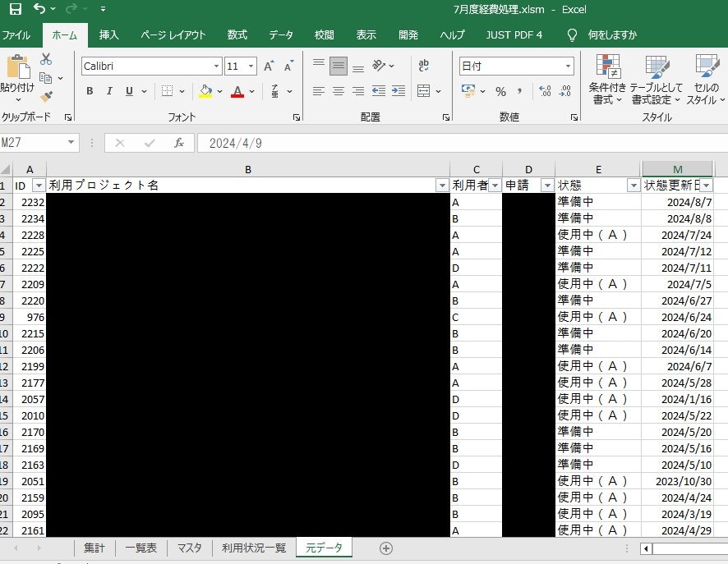The image size is (728, 564).
Task: Click the merge and center icon
Action: 423,90
